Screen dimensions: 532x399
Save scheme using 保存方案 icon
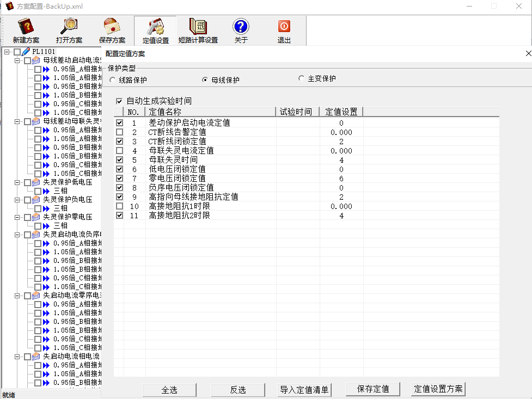112,27
